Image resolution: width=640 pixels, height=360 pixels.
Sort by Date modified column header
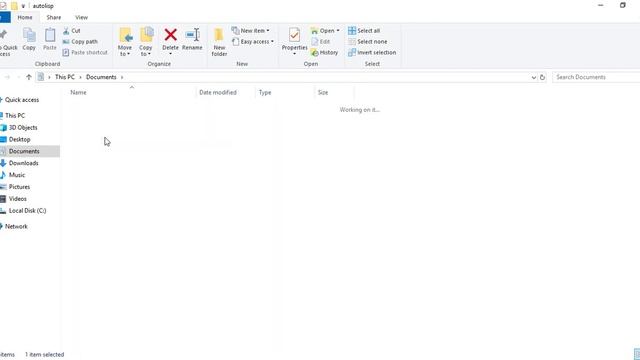coord(218,93)
